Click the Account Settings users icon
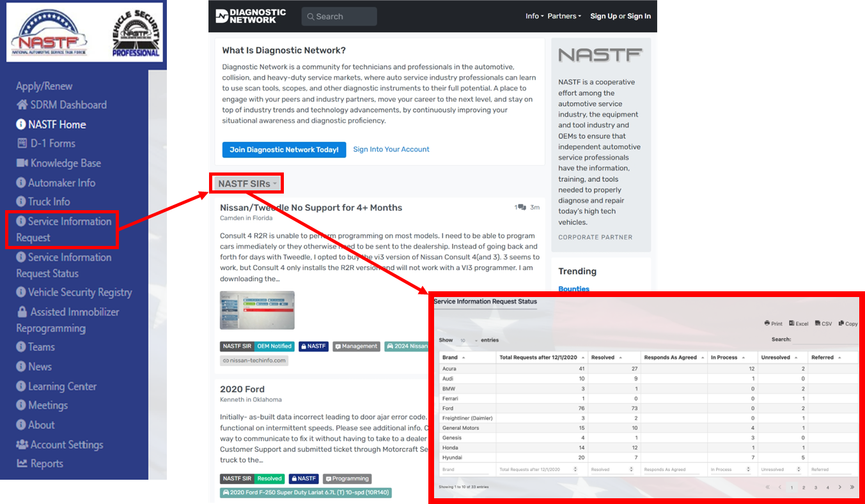865x504 pixels. tap(22, 445)
